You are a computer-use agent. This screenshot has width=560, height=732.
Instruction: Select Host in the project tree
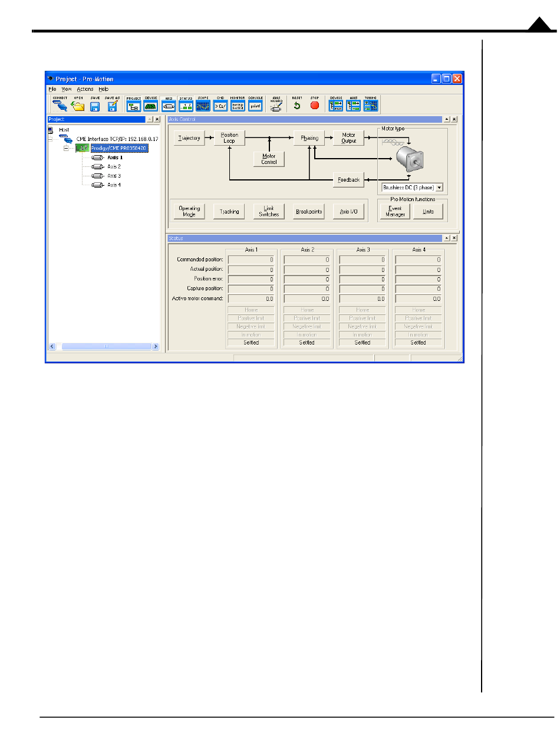coord(64,130)
